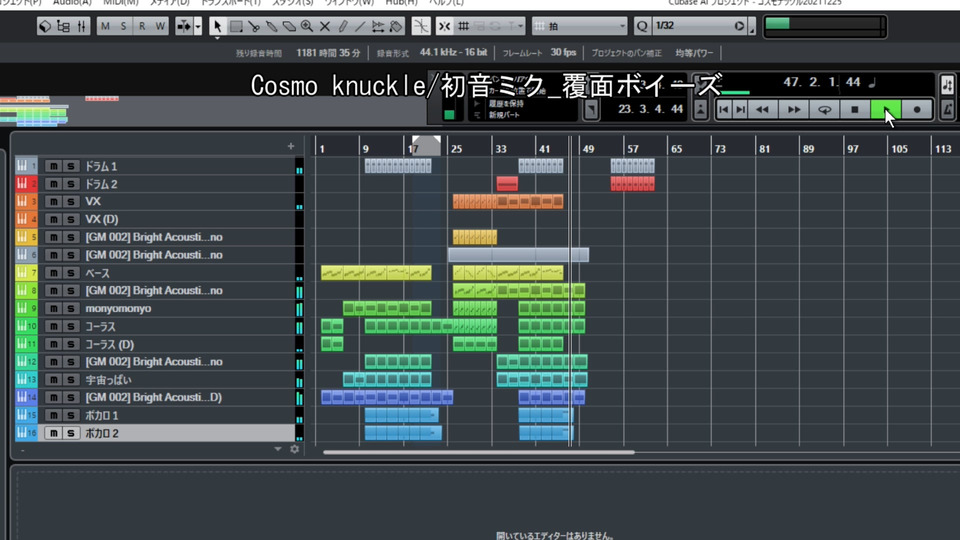The image size is (960, 540).
Task: Click the 30 fps frame rate value
Action: coord(563,53)
